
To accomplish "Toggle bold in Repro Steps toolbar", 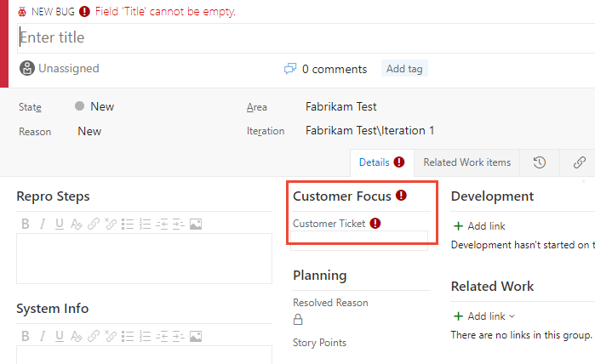I will tap(26, 225).
